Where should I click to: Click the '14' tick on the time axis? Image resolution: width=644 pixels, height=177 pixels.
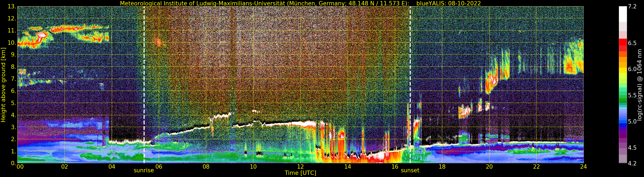347,167
